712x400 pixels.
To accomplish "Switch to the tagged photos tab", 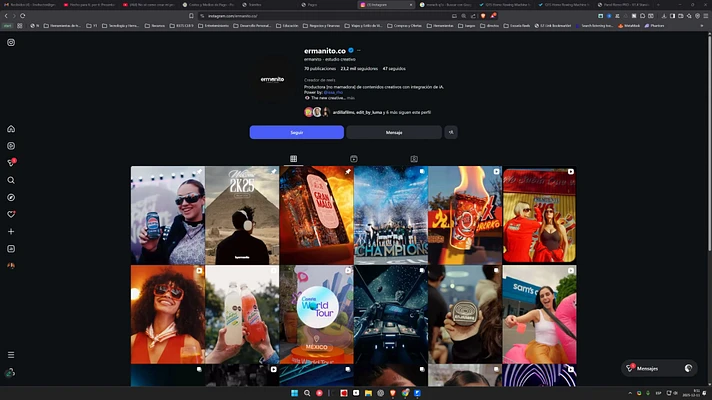I will pyautogui.click(x=414, y=159).
